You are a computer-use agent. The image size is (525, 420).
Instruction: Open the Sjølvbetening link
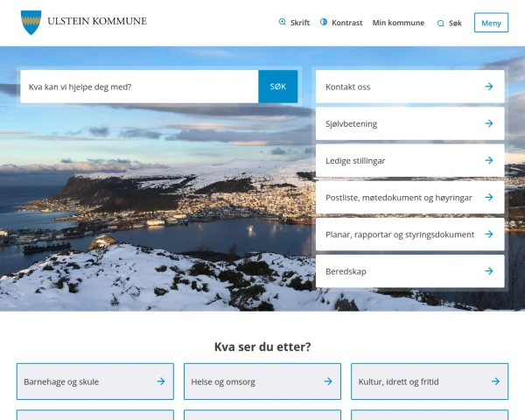coord(409,123)
